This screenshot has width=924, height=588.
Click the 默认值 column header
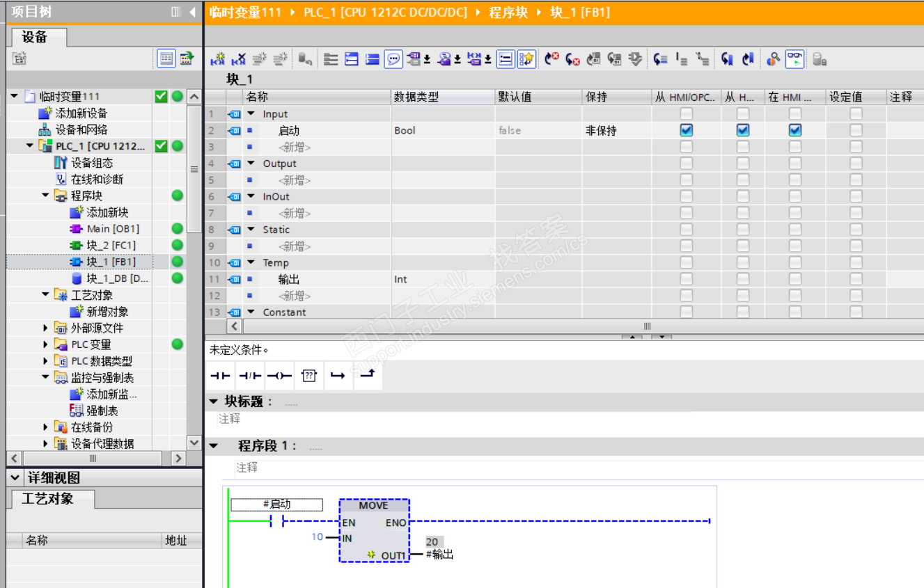[538, 97]
